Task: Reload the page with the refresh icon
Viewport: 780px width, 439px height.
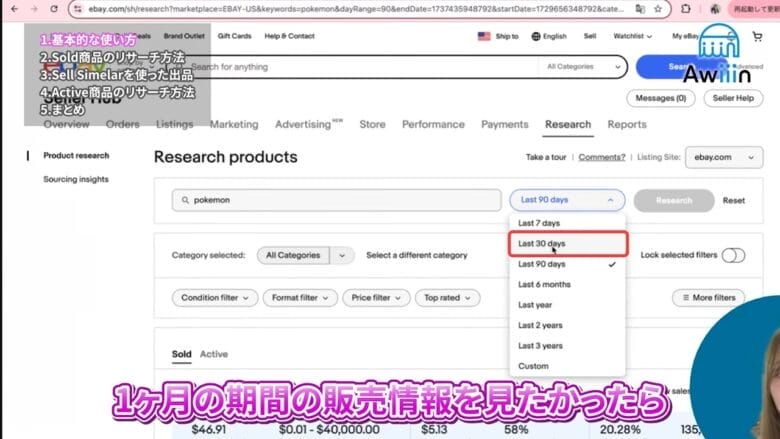Action: coord(54,9)
